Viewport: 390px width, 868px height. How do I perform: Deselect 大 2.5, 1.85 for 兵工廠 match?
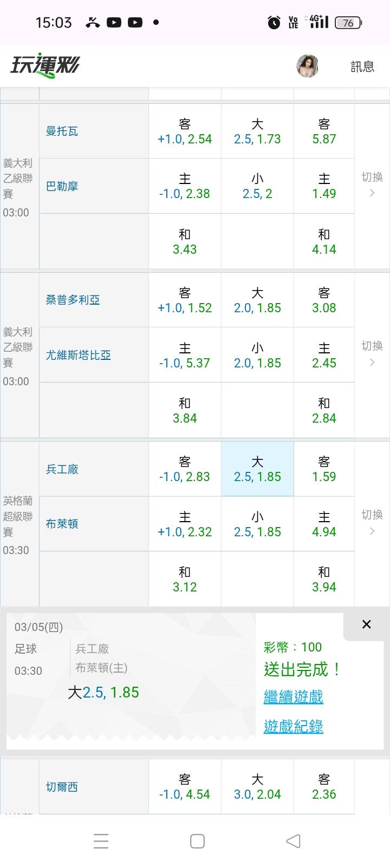[257, 469]
